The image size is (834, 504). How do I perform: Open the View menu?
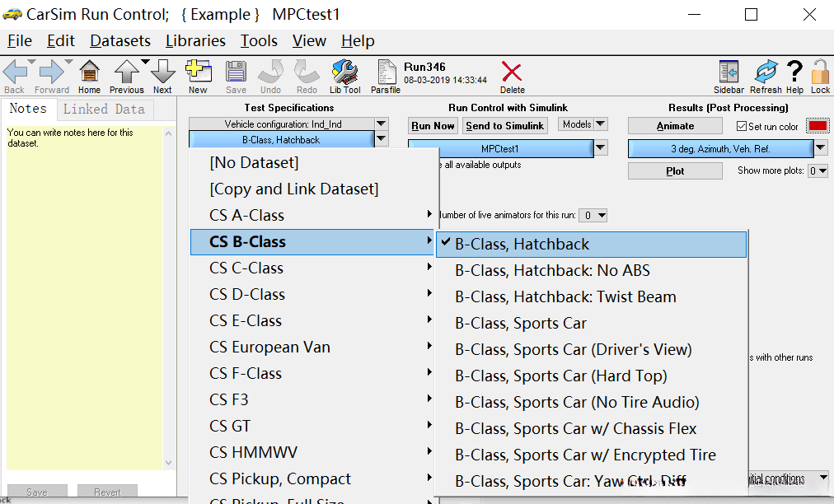coord(309,41)
